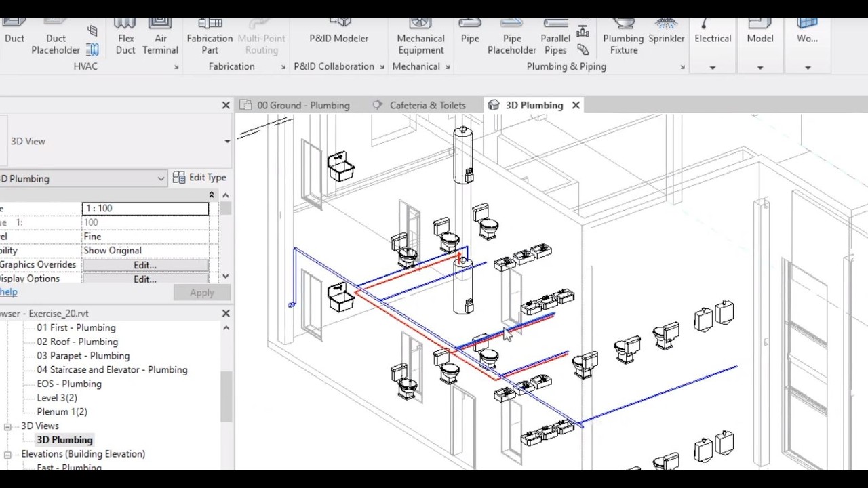Select the Parallel Pipes tool

click(x=555, y=37)
